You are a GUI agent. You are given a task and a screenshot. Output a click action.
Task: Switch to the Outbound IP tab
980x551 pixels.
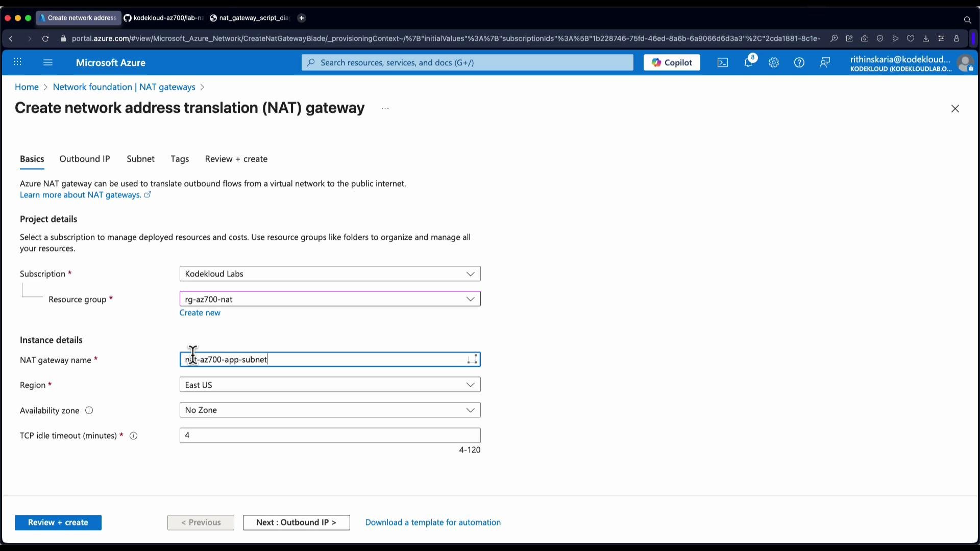click(x=85, y=159)
